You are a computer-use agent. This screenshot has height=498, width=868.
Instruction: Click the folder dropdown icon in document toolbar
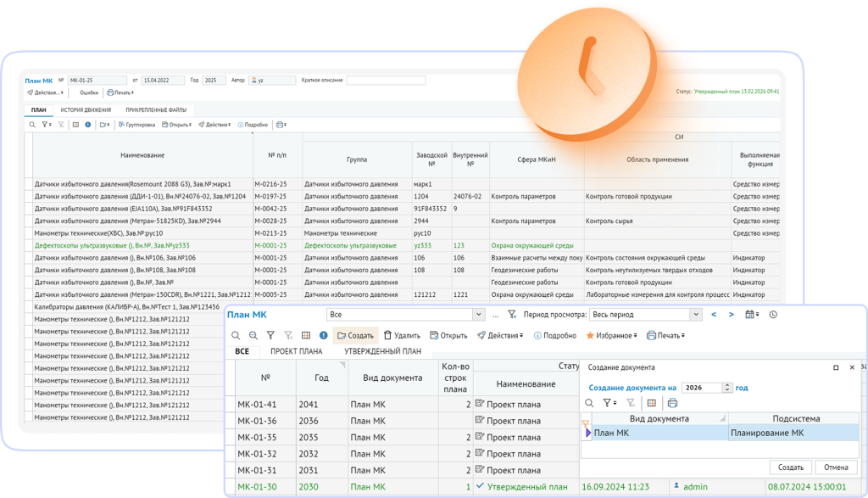coord(104,125)
